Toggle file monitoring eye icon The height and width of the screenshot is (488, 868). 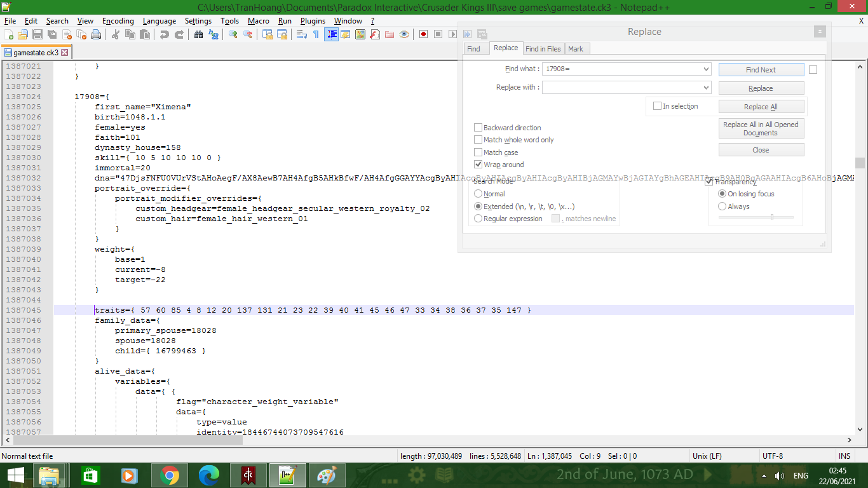pyautogui.click(x=404, y=34)
